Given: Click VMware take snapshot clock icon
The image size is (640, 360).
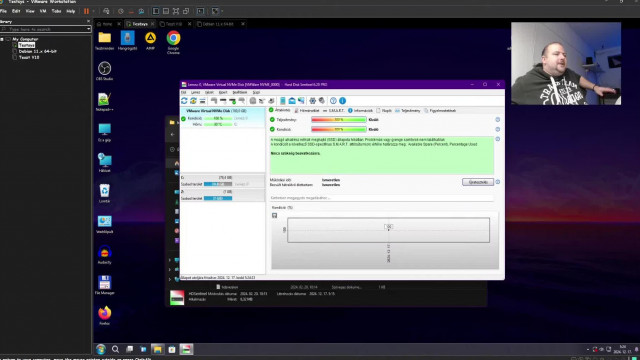Looking at the screenshot, I should click(121, 11).
